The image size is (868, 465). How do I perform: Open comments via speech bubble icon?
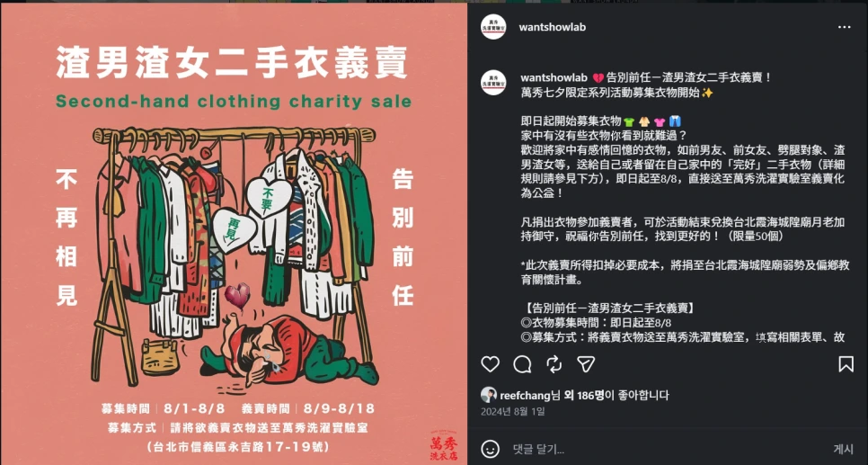point(522,364)
